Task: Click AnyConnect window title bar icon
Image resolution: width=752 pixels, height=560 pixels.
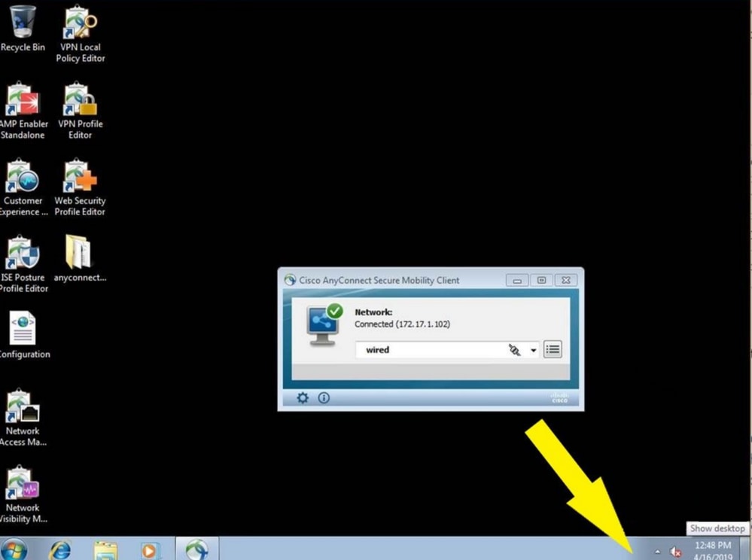Action: (x=290, y=280)
